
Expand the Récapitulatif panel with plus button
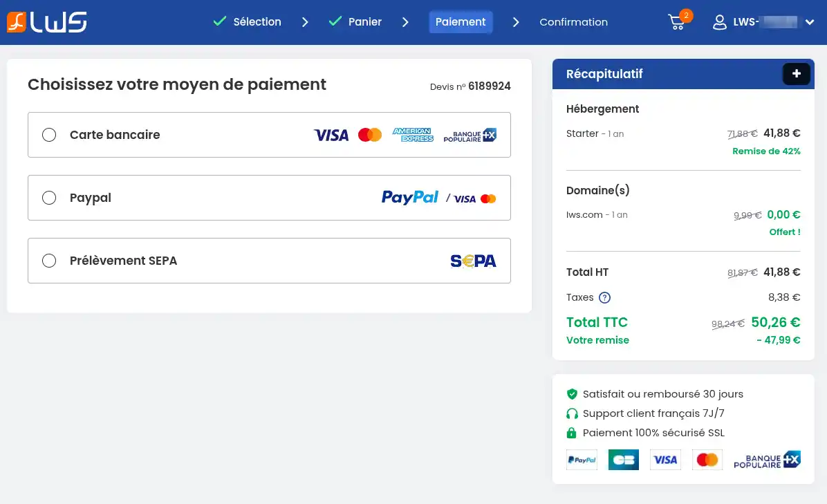(796, 74)
